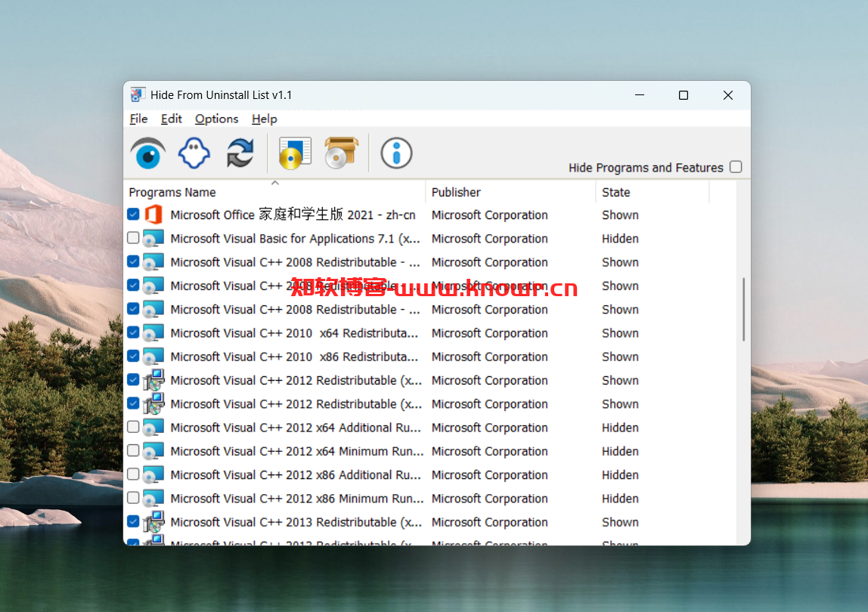This screenshot has height=612, width=868.
Task: Select Microsoft Visual C++ 2010 x64 Redistributable name
Action: pyautogui.click(x=294, y=333)
